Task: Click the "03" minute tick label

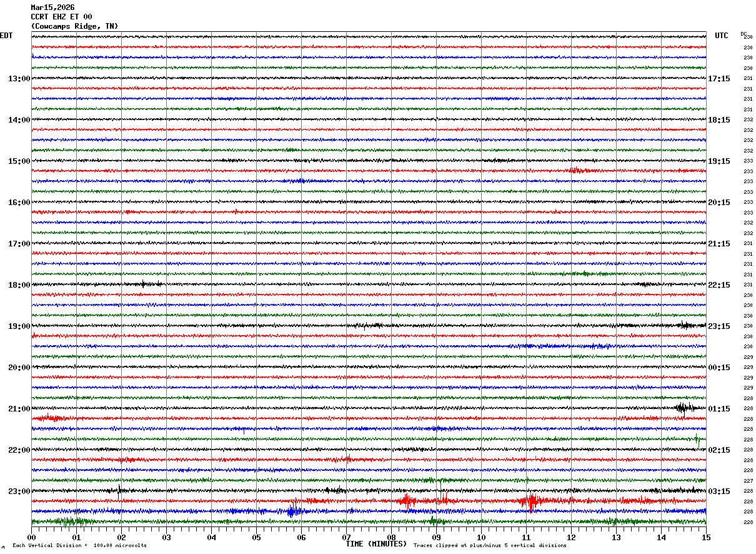Action: coord(167,537)
